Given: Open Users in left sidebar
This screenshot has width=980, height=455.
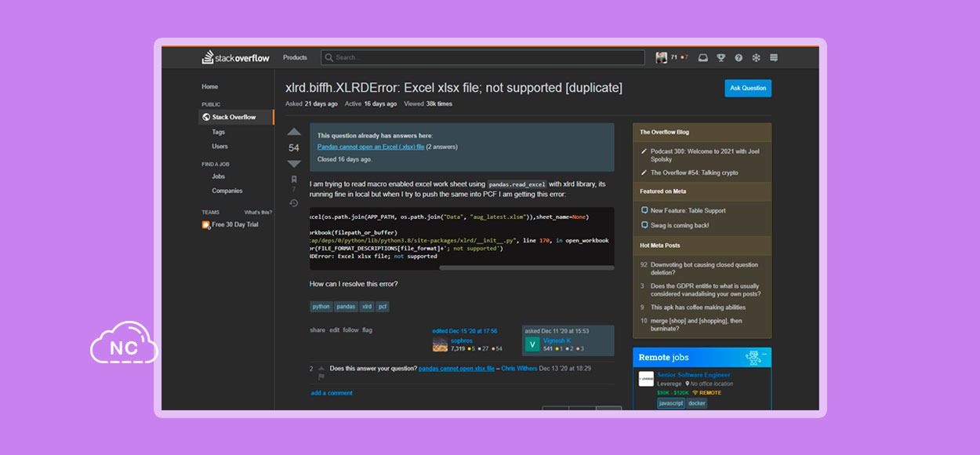Looking at the screenshot, I should coord(220,146).
